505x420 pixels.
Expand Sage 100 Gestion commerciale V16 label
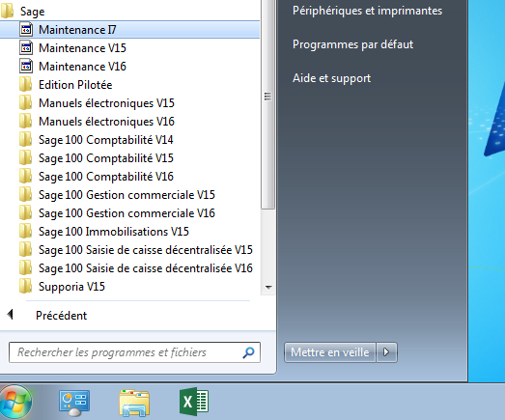click(x=126, y=213)
